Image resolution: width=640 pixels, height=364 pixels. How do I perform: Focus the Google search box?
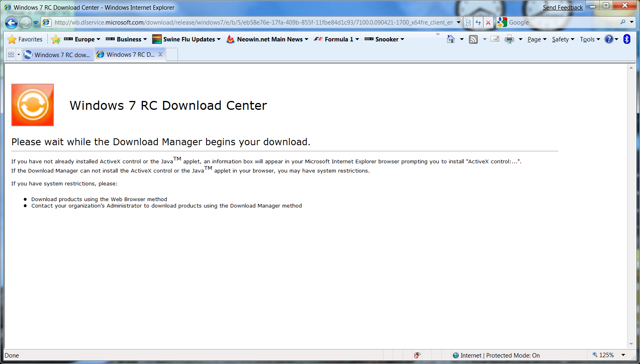(563, 23)
